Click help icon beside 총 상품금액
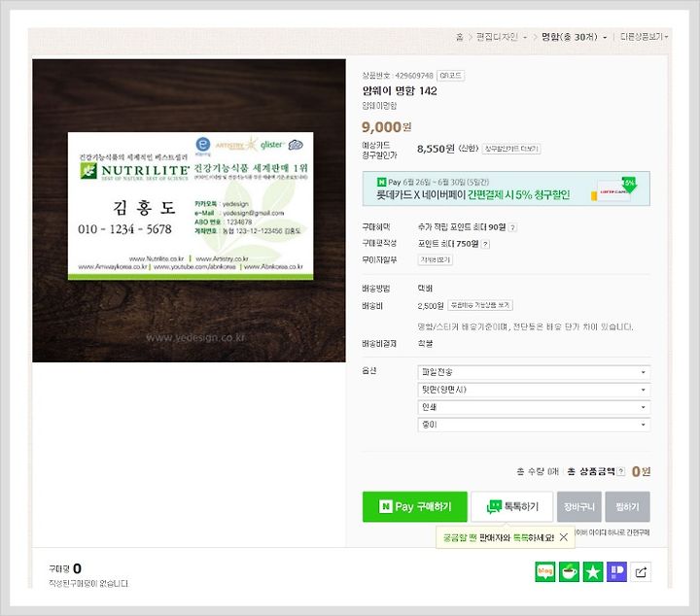Image resolution: width=700 pixels, height=616 pixels. point(621,471)
